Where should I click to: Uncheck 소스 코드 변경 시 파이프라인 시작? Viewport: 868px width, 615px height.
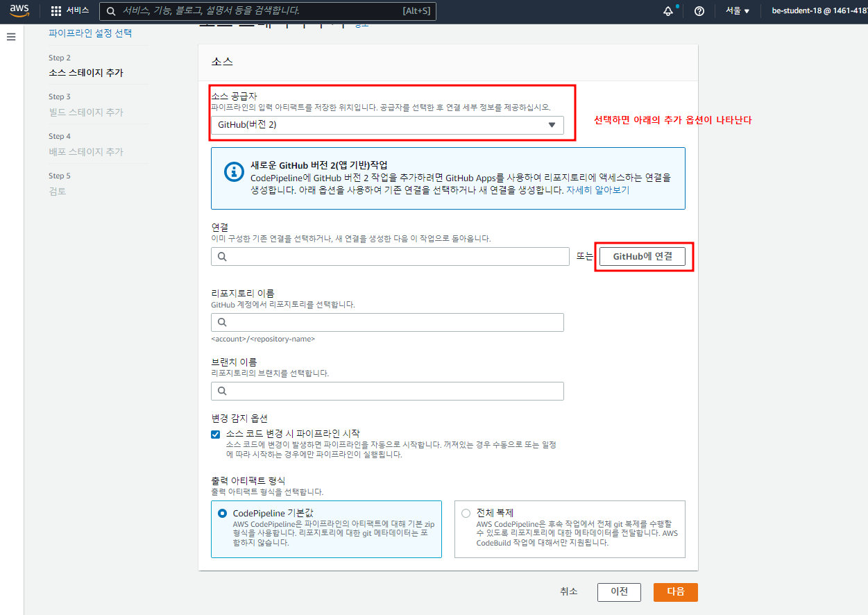pos(216,434)
